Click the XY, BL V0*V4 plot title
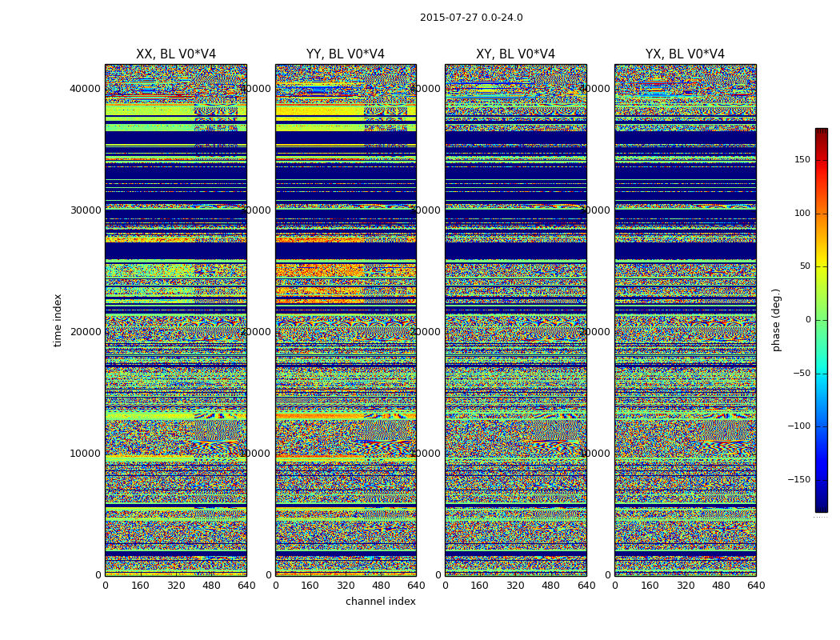Image resolution: width=840 pixels, height=640 pixels. (x=515, y=54)
